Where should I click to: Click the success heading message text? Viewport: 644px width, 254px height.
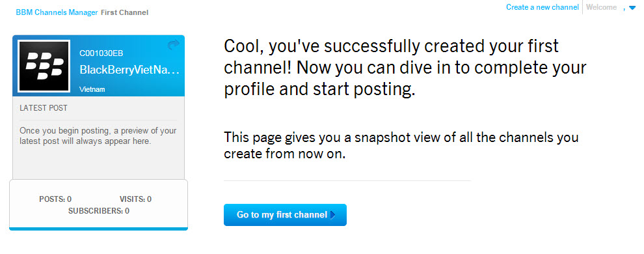pos(405,68)
